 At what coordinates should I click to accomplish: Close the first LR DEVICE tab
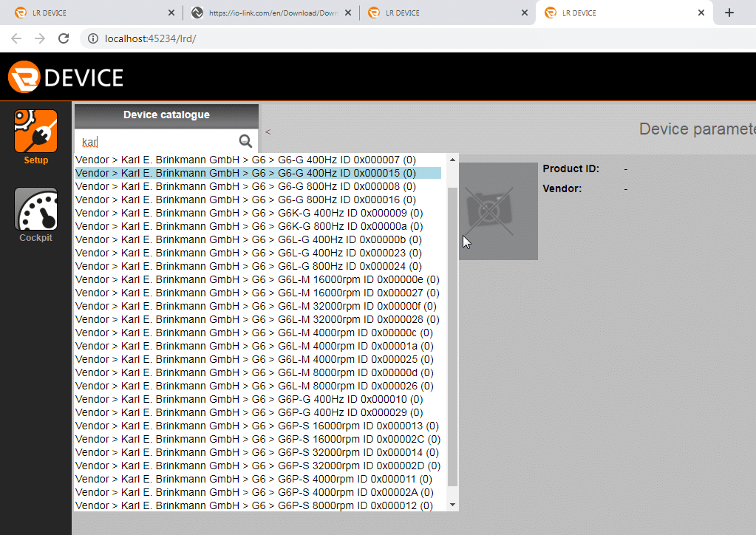(171, 13)
